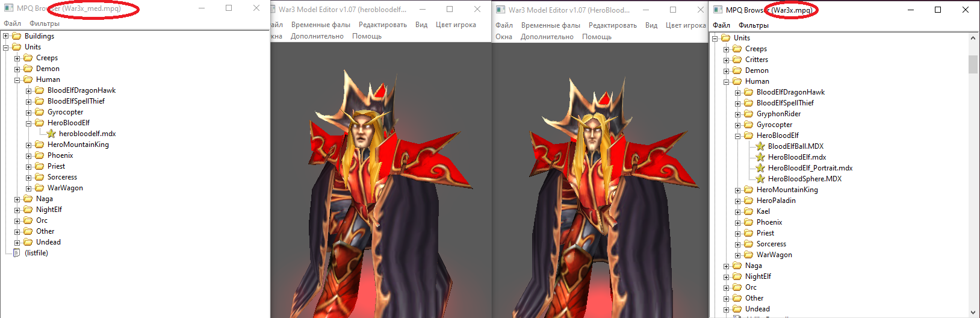
Task: Click the scroll-up arrow in the War3x.mpq browser
Action: (x=973, y=39)
